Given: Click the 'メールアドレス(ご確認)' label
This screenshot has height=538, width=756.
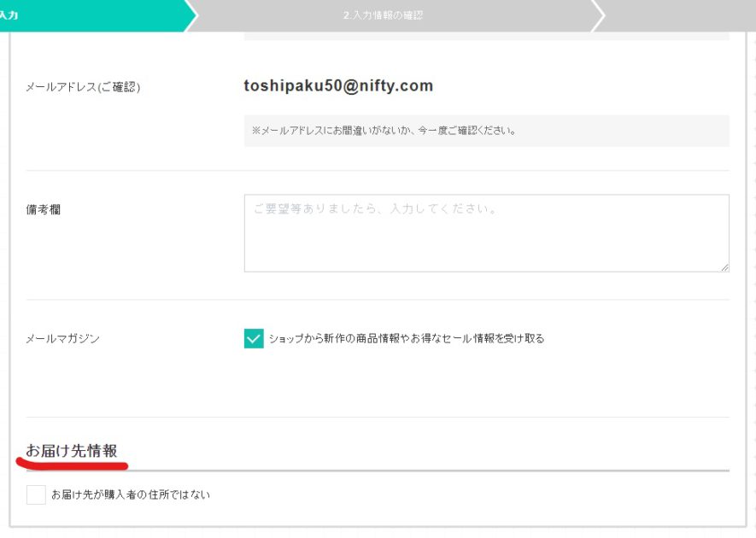Looking at the screenshot, I should coord(83,87).
